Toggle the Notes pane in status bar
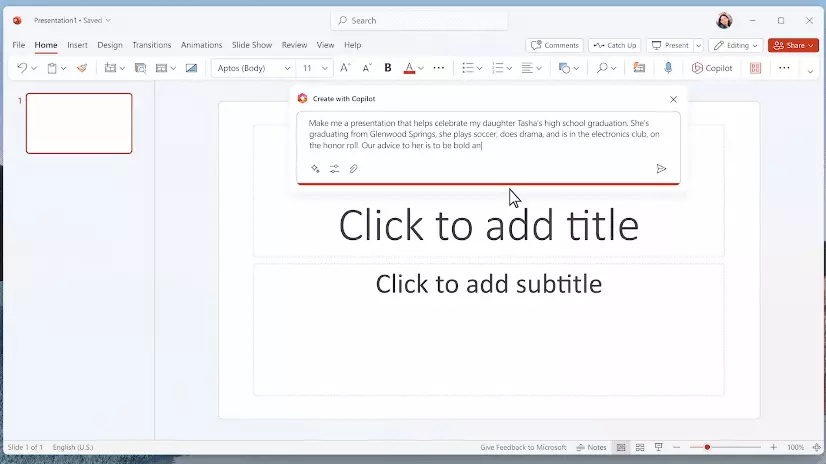The width and height of the screenshot is (826, 464). coord(591,447)
